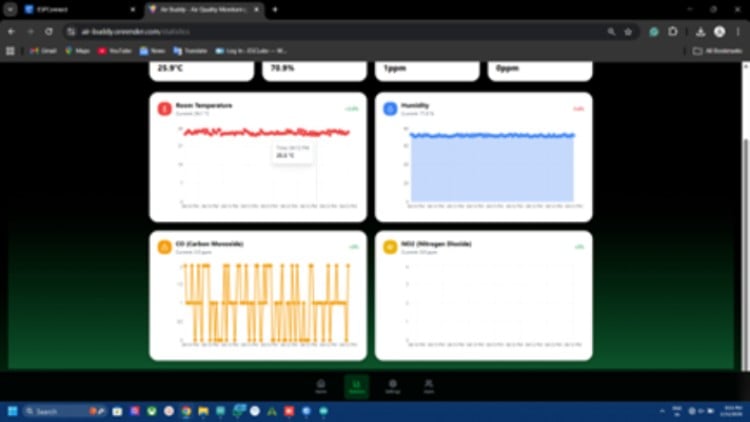Click the yellow NO2 Nitrogen Dioxide icon
The width and height of the screenshot is (750, 422).
click(390, 247)
